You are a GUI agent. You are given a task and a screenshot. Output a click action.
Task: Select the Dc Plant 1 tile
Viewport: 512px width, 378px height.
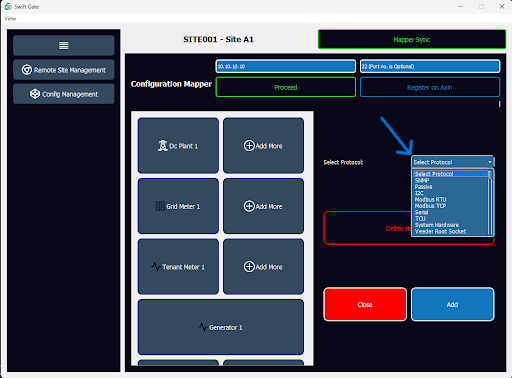click(178, 146)
